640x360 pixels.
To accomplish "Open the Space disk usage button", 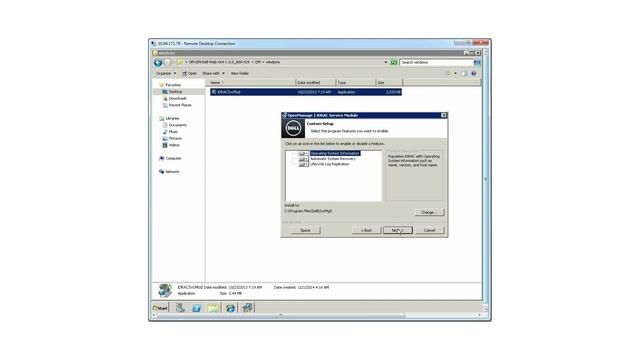I will (x=305, y=230).
